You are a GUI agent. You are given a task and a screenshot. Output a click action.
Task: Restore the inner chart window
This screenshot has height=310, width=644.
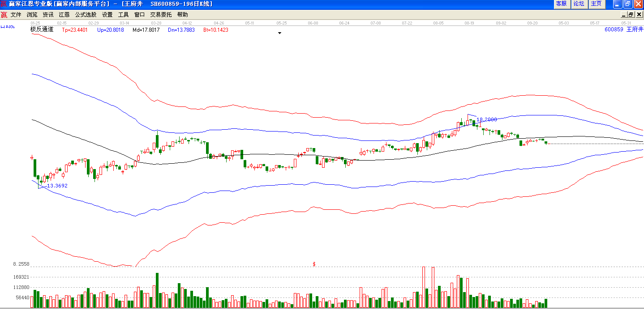[x=631, y=15]
